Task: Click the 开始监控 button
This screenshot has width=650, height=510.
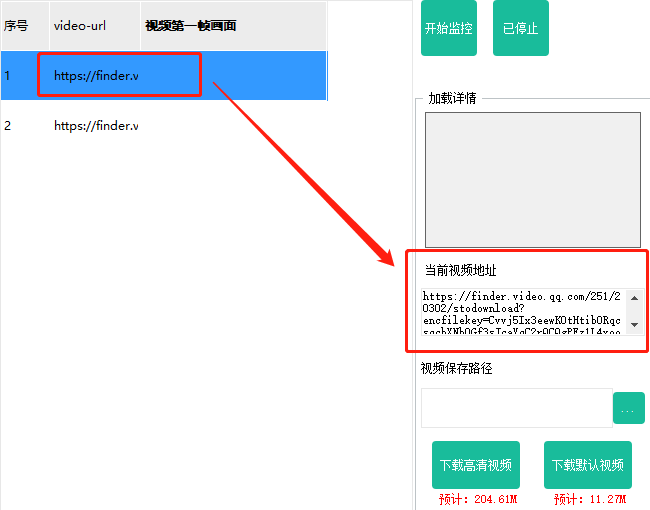Action: point(448,29)
